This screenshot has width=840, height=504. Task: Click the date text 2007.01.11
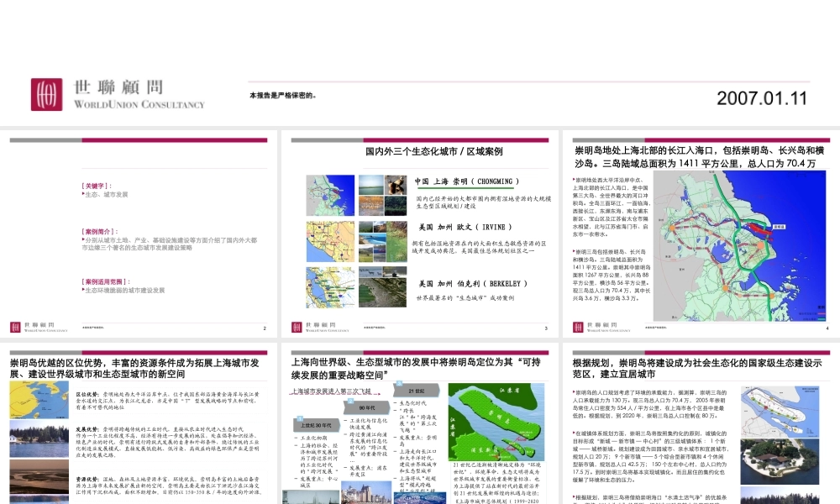761,98
